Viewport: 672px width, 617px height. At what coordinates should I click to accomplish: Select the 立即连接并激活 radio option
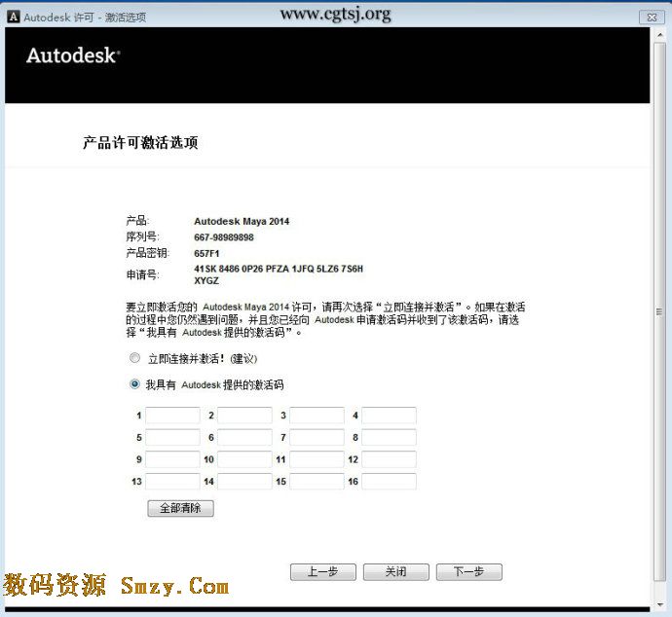coord(134,358)
